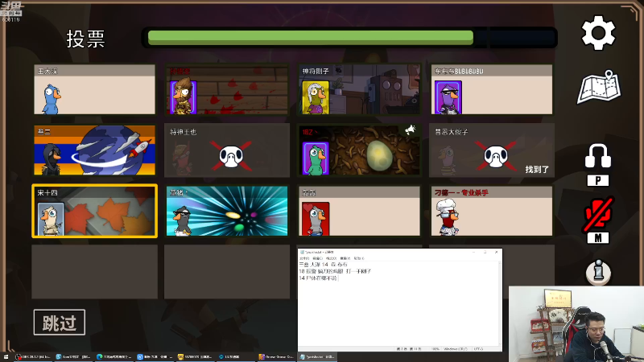The width and height of the screenshot is (644, 362).
Task: Open the round info button
Action: point(598,272)
